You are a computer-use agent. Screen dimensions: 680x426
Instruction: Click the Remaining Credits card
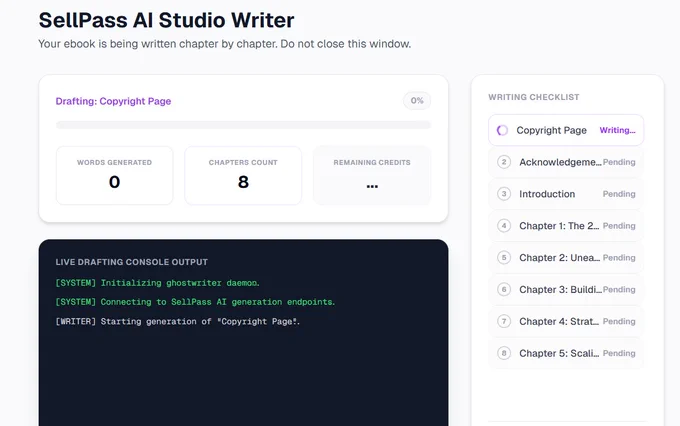372,175
